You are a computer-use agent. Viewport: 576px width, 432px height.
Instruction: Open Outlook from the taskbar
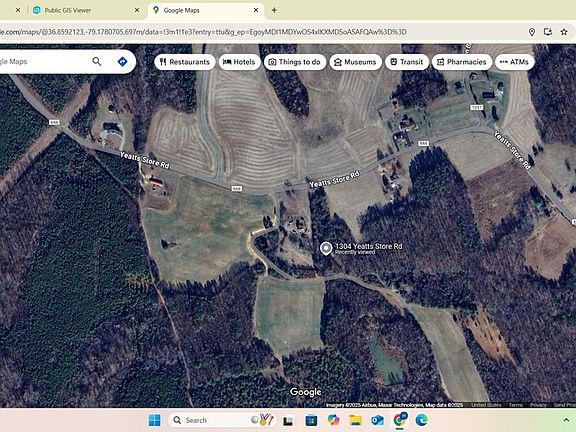click(377, 420)
